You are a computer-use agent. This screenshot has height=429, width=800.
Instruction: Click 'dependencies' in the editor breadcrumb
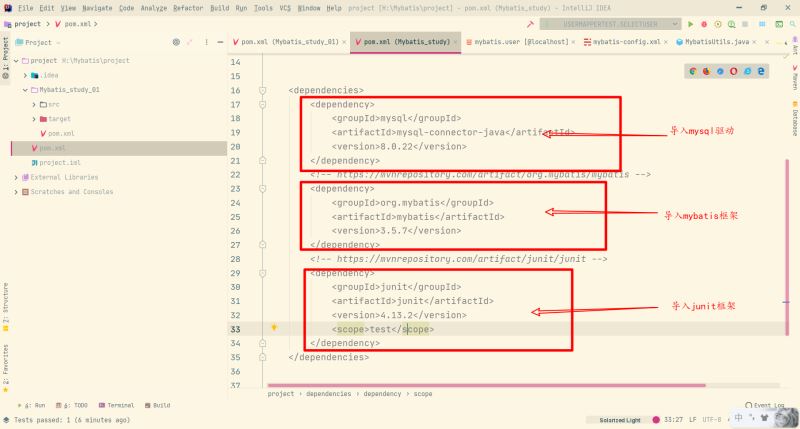329,394
